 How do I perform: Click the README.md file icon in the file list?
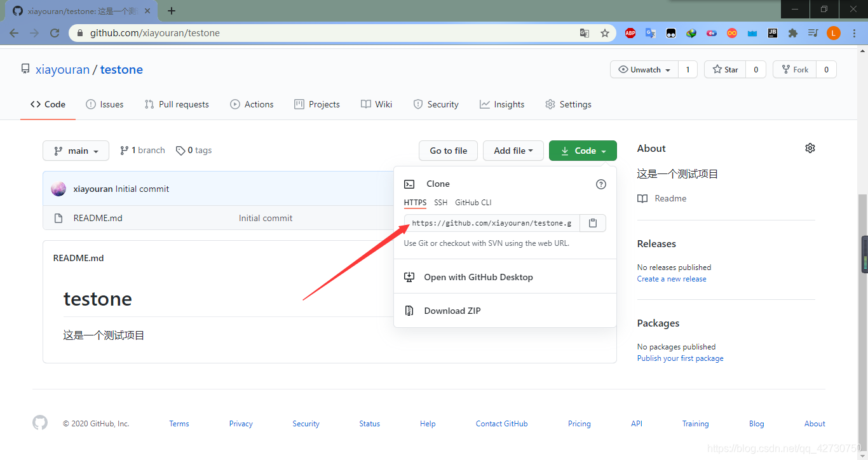(58, 218)
